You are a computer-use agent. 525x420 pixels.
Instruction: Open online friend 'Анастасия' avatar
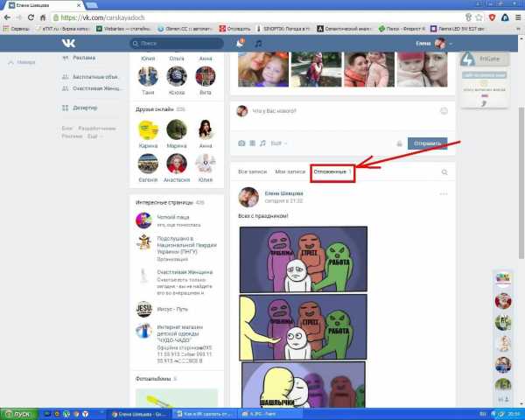point(177,164)
